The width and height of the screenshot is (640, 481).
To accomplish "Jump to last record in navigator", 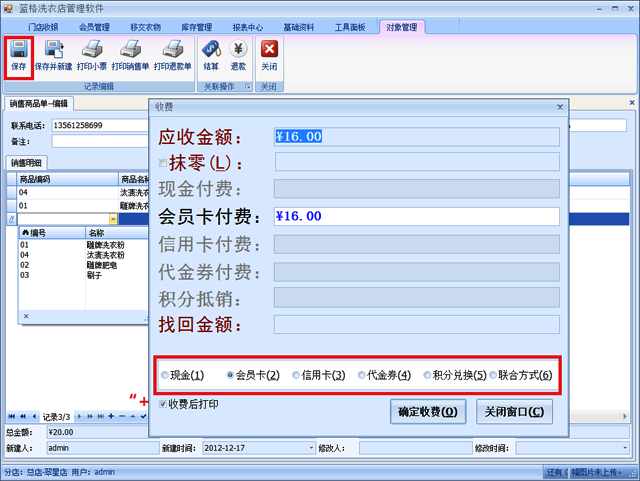I will pyautogui.click(x=100, y=416).
